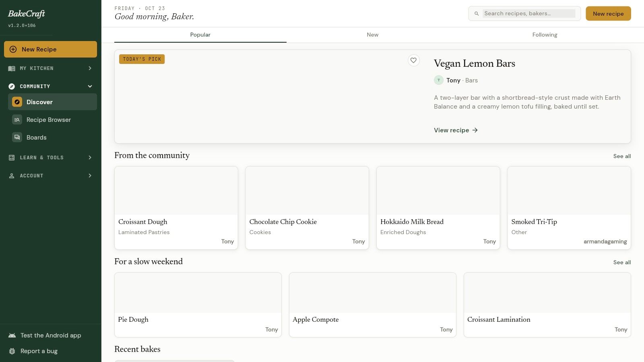Open Test the Android app link
This screenshot has width=644, height=362.
[51, 335]
